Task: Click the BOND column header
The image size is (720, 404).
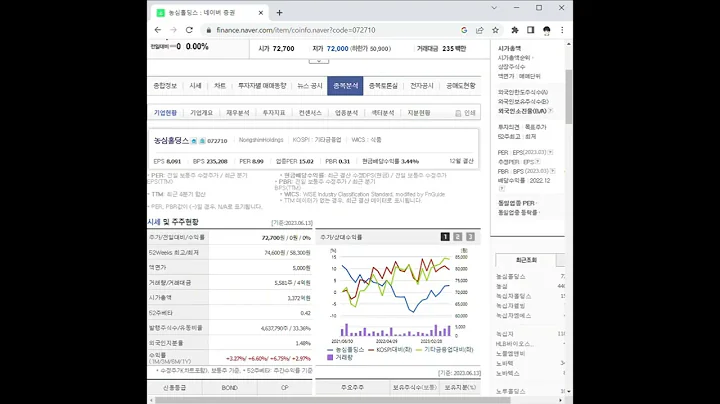Action: click(x=230, y=388)
